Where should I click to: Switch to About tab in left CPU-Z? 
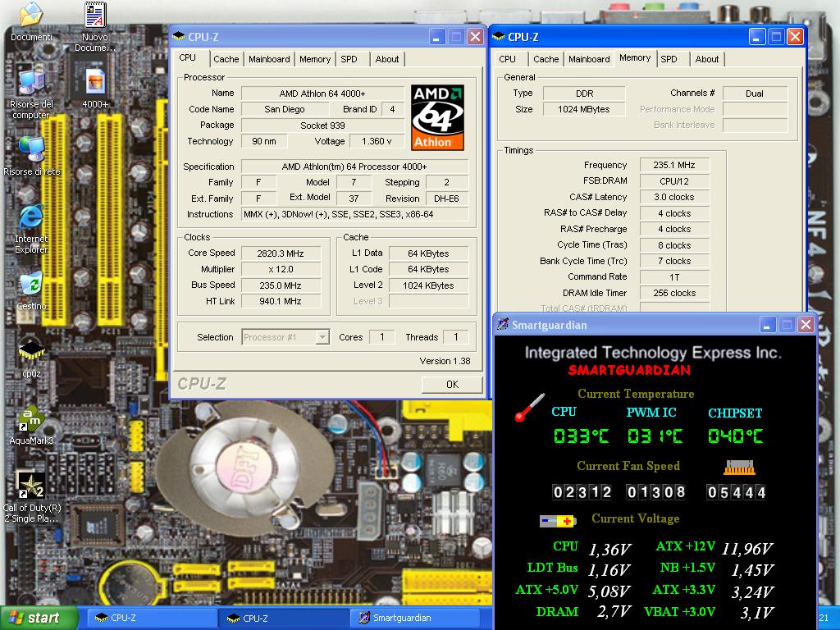point(387,59)
